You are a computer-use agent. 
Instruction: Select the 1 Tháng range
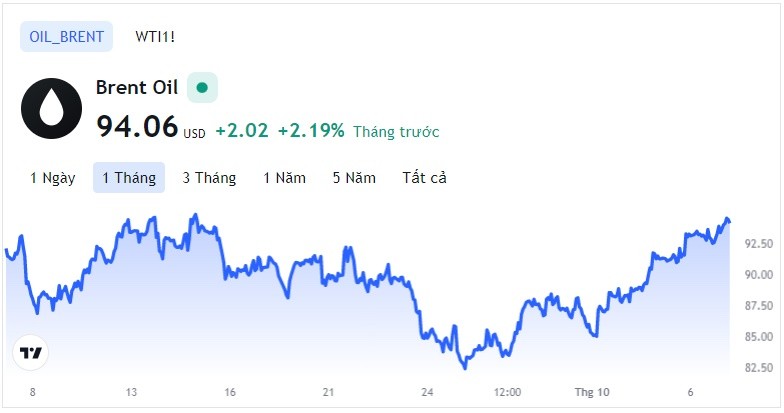point(129,178)
